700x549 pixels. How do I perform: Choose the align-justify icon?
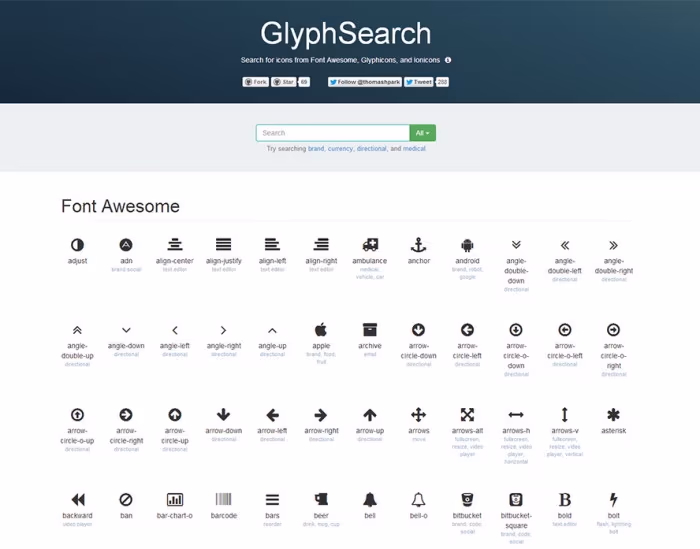click(224, 245)
